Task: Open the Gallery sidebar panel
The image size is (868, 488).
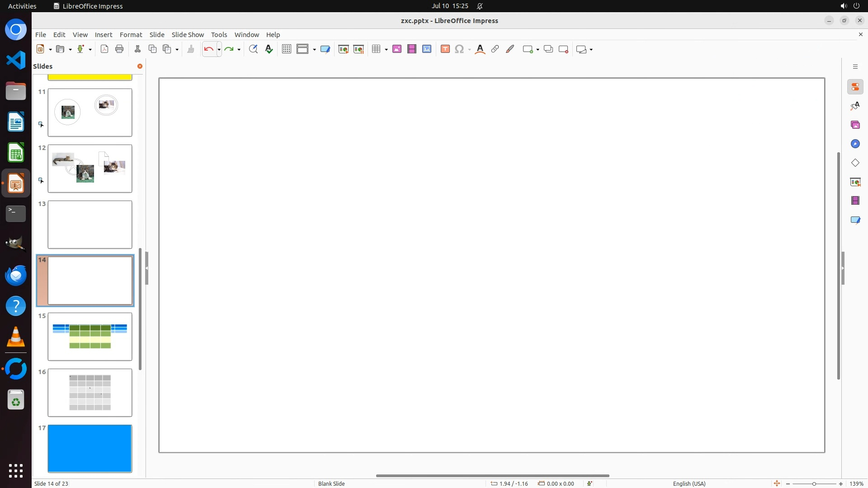Action: click(x=855, y=125)
